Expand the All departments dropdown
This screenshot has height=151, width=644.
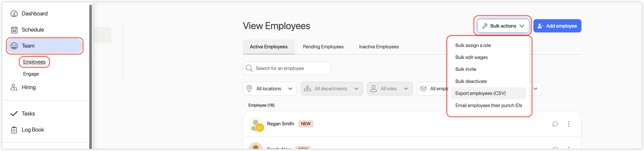point(331,89)
